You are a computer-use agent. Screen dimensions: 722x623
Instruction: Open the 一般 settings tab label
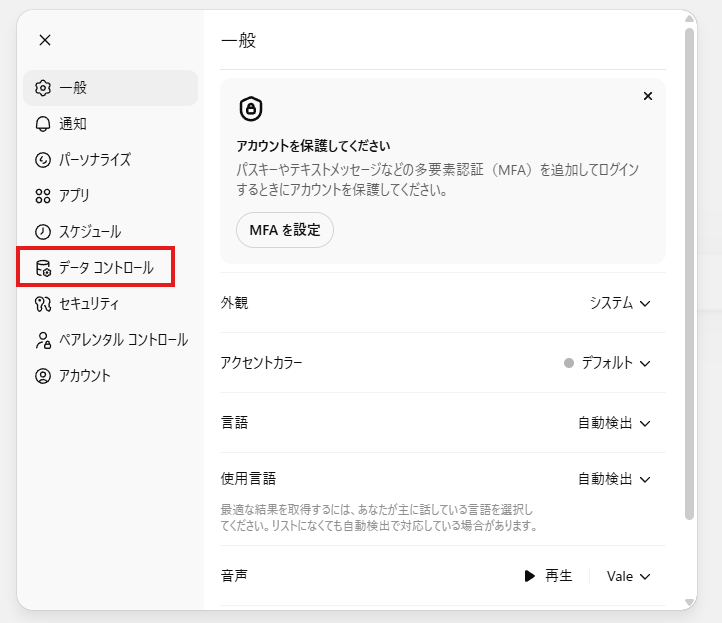73,88
